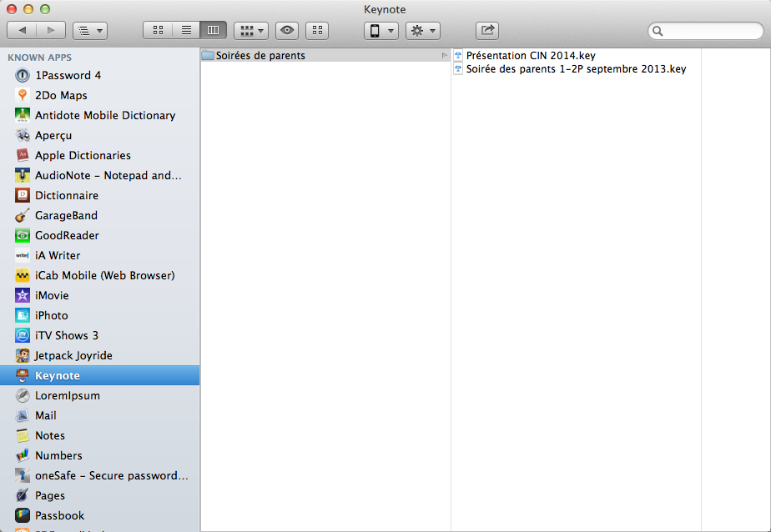Open Jetpack Joyride in the sidebar

[100, 356]
